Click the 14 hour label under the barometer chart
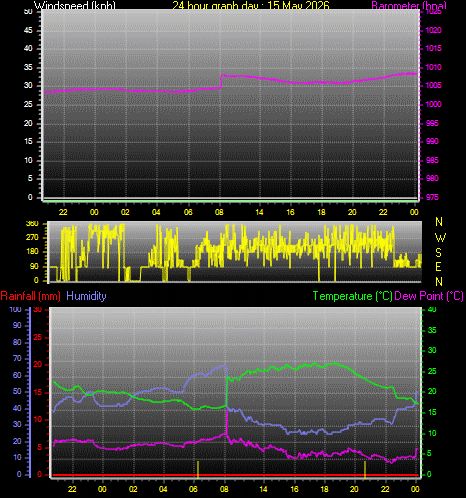This screenshot has width=466, height=498. tap(259, 212)
